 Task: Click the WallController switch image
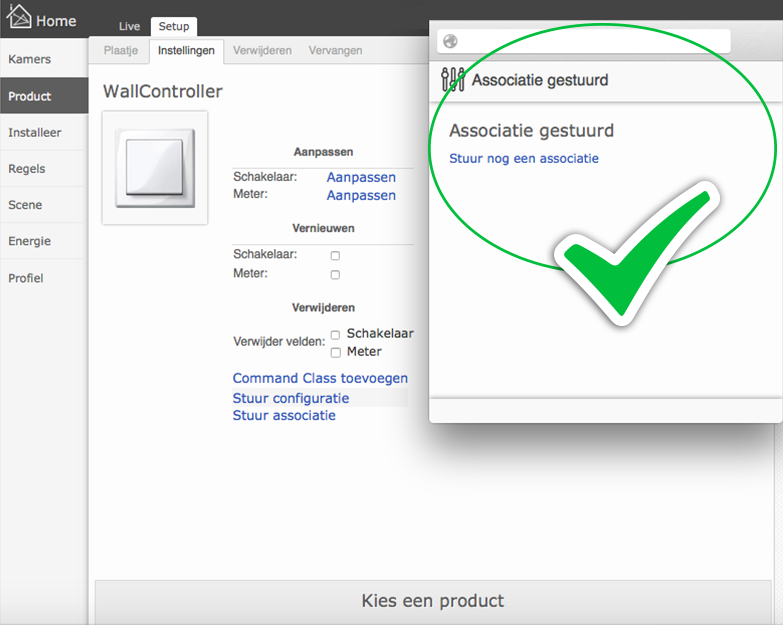click(x=155, y=167)
